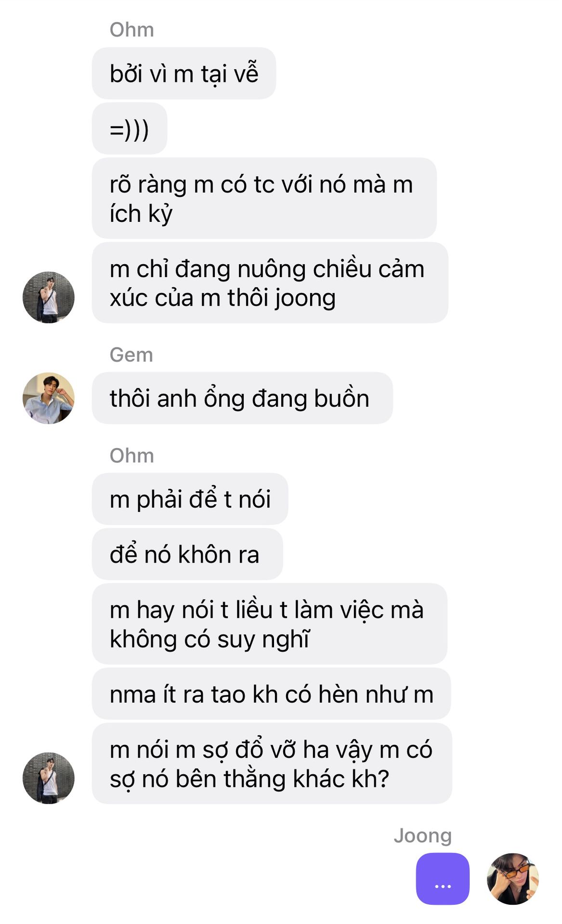Select the 'để nó khôn ra' message
Viewport: 562px width, 924px height.
187,554
